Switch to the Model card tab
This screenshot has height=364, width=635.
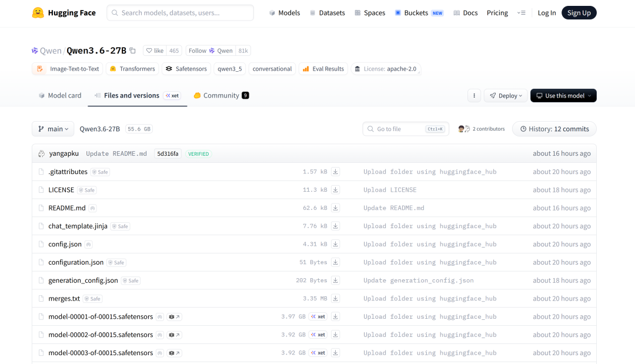click(60, 95)
